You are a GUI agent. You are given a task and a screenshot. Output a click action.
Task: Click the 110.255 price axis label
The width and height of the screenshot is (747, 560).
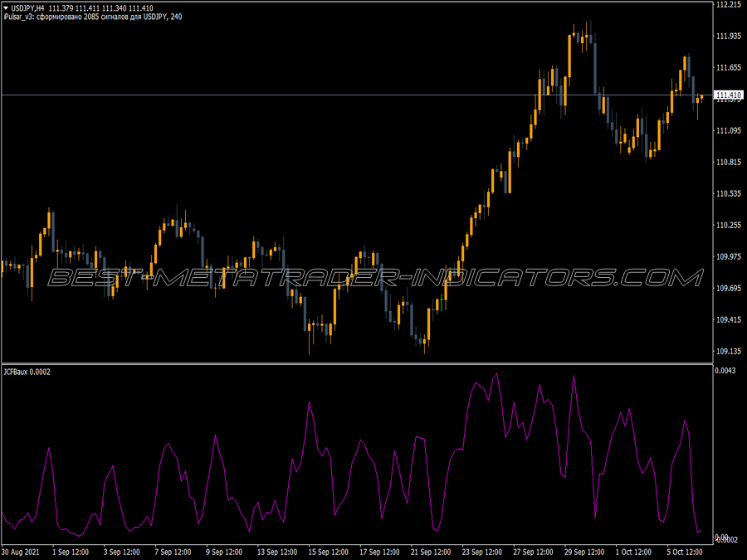729,225
